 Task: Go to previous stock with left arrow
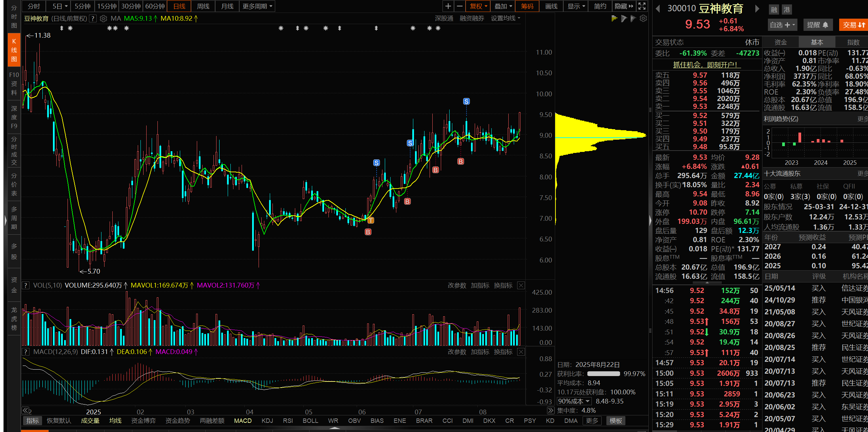(x=658, y=8)
